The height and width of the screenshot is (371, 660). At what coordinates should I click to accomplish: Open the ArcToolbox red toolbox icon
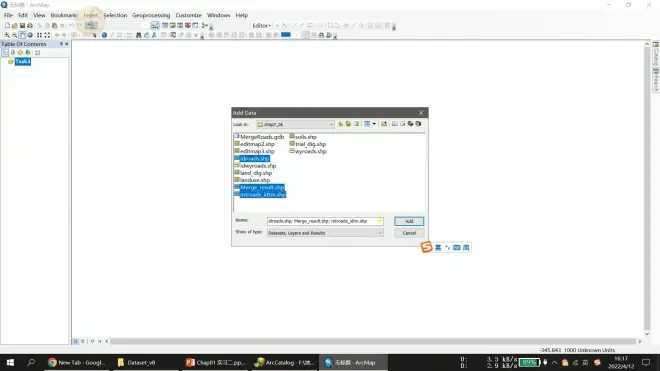[x=188, y=26]
